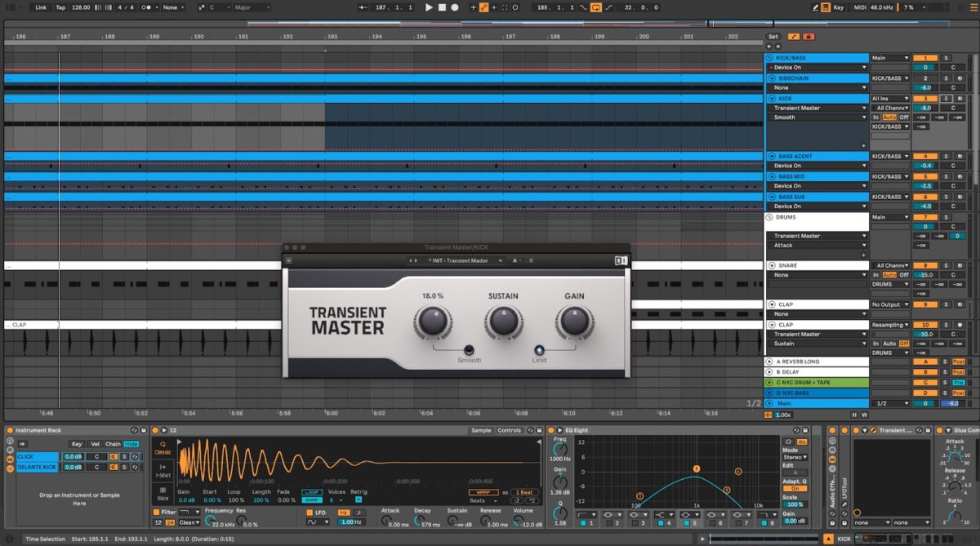Select the C NYC DRUM + TAPE return track
The width and height of the screenshot is (980, 546).
[x=817, y=382]
